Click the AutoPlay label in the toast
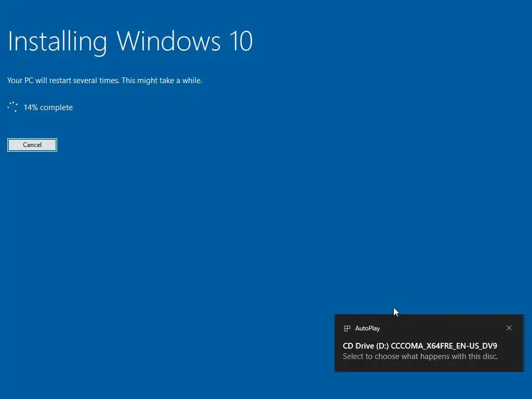 point(367,328)
